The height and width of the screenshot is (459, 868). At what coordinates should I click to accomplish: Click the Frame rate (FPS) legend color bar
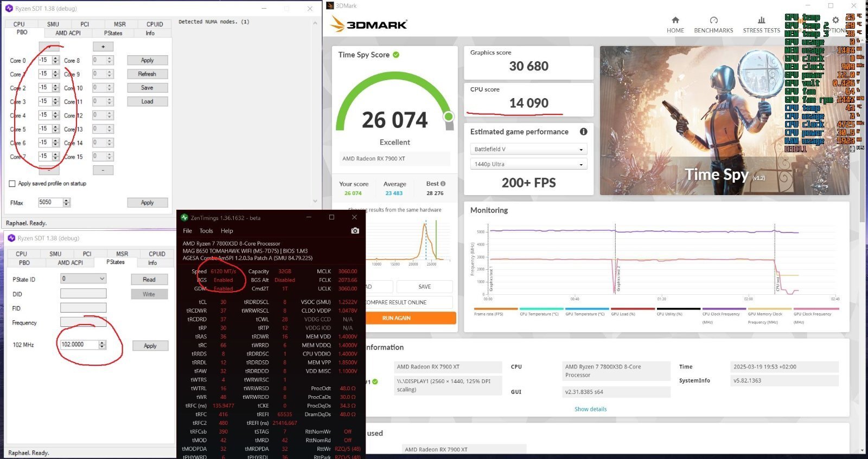496,309
